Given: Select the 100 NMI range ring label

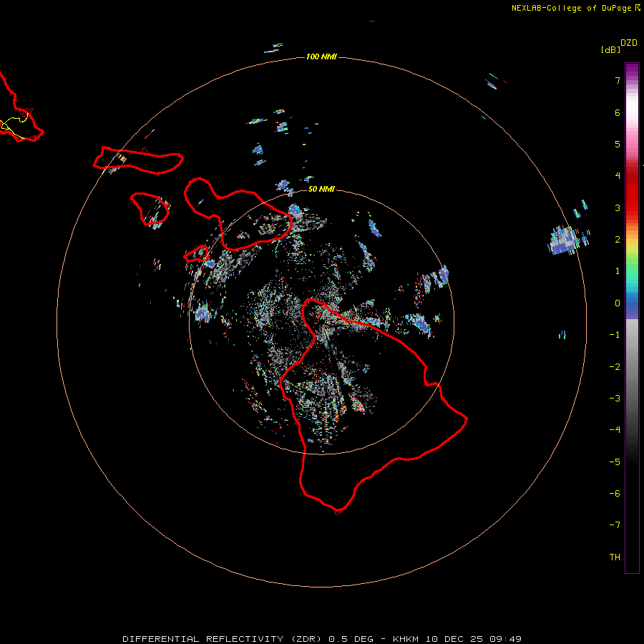Looking at the screenshot, I should point(321,57).
